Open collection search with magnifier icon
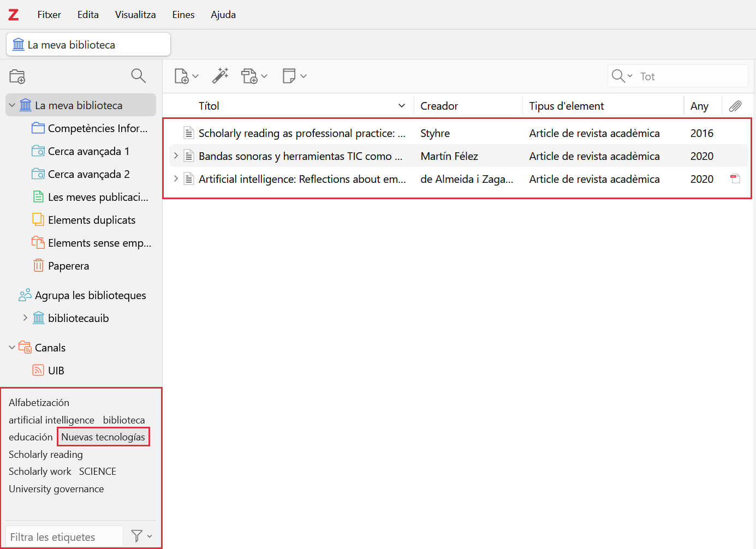 (139, 76)
